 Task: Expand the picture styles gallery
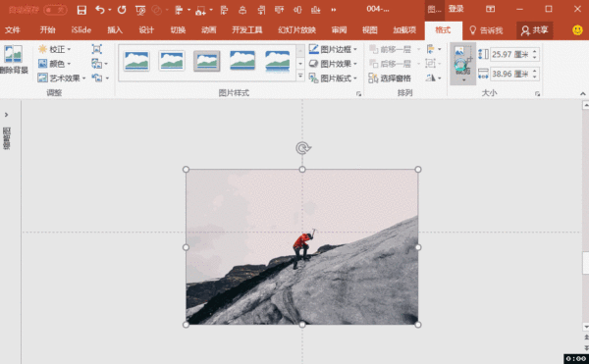click(300, 77)
